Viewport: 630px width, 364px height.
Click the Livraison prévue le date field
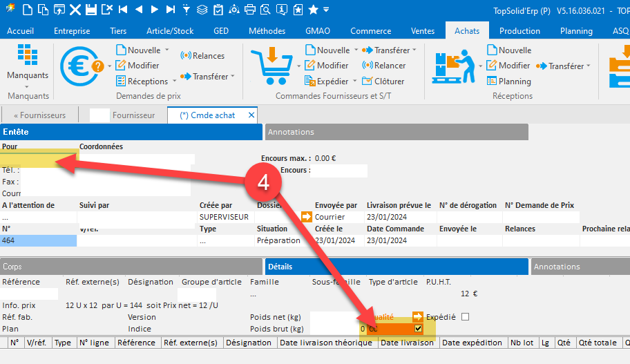pos(401,217)
